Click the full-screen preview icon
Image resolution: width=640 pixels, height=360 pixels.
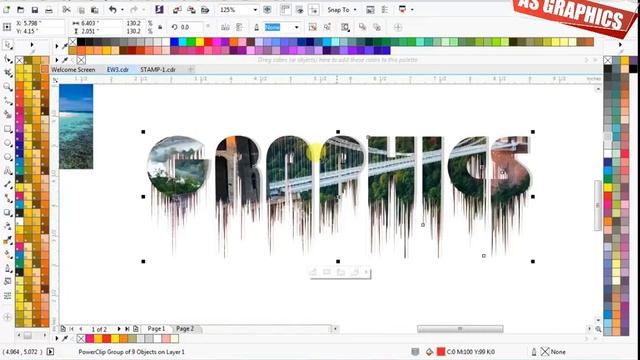tap(267, 9)
